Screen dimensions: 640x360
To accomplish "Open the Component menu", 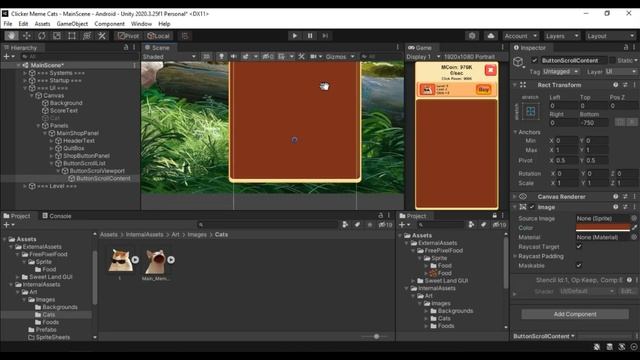I will coord(109,24).
